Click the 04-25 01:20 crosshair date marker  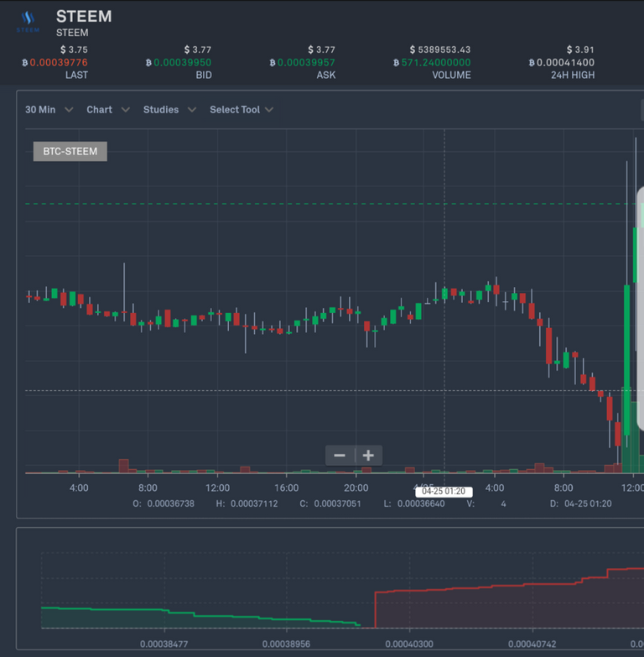point(444,492)
